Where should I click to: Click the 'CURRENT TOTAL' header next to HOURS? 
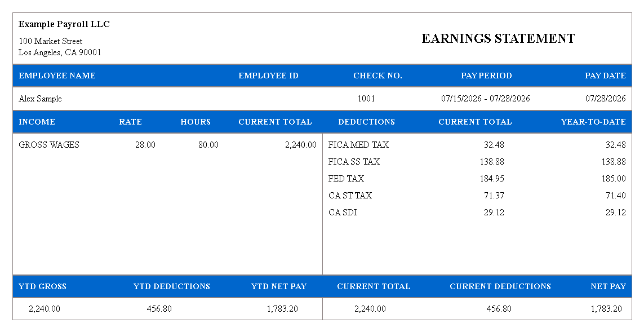[x=275, y=122]
